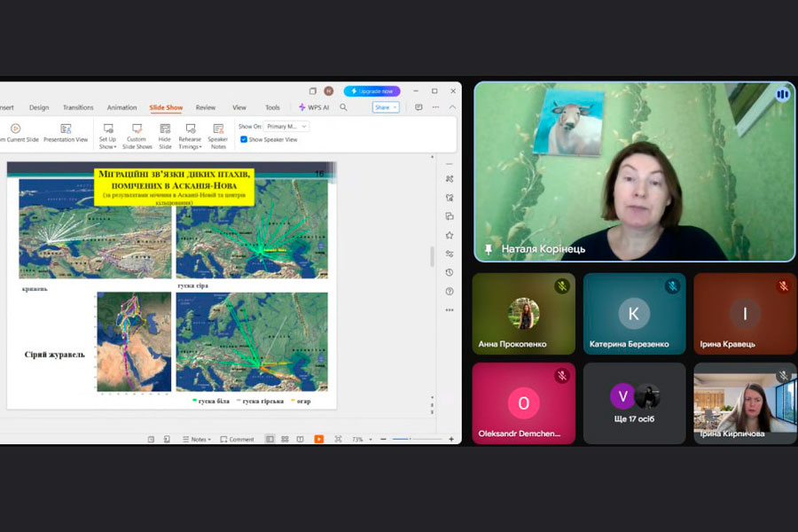
Task: Uncheck Show Speaker View checkbox
Action: pos(244,139)
